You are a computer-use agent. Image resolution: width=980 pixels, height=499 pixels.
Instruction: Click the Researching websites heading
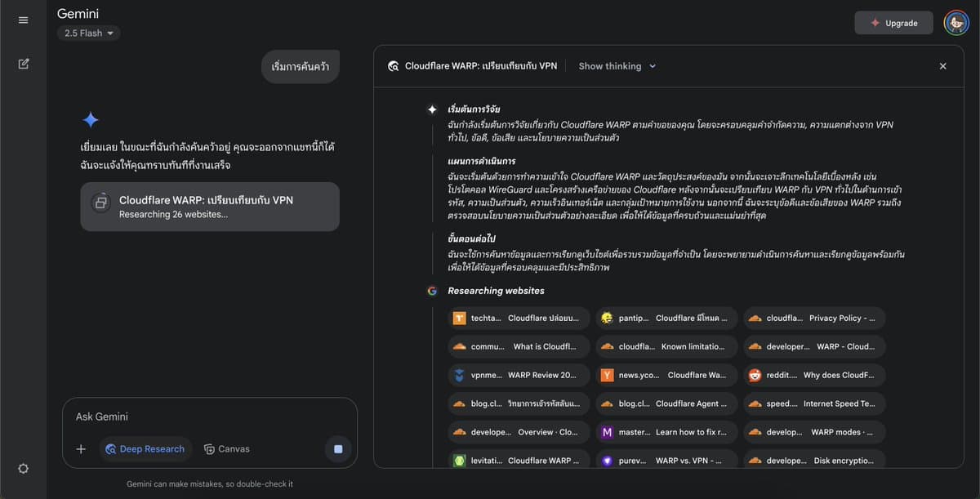pos(496,291)
